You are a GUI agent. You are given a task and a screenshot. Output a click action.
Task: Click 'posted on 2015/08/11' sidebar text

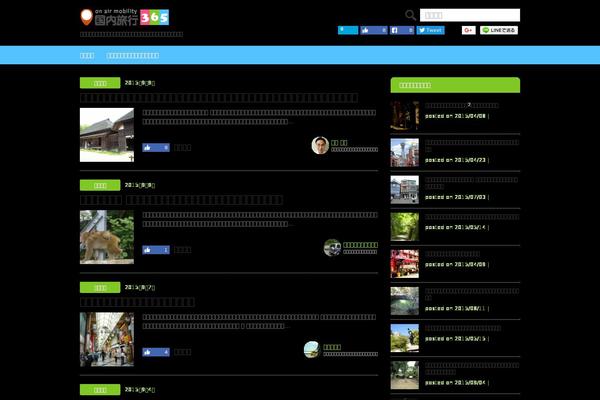(455, 309)
